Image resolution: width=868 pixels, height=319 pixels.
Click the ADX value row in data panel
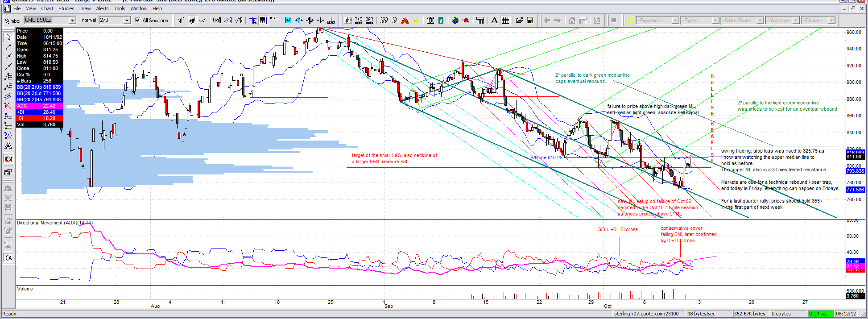pos(39,106)
